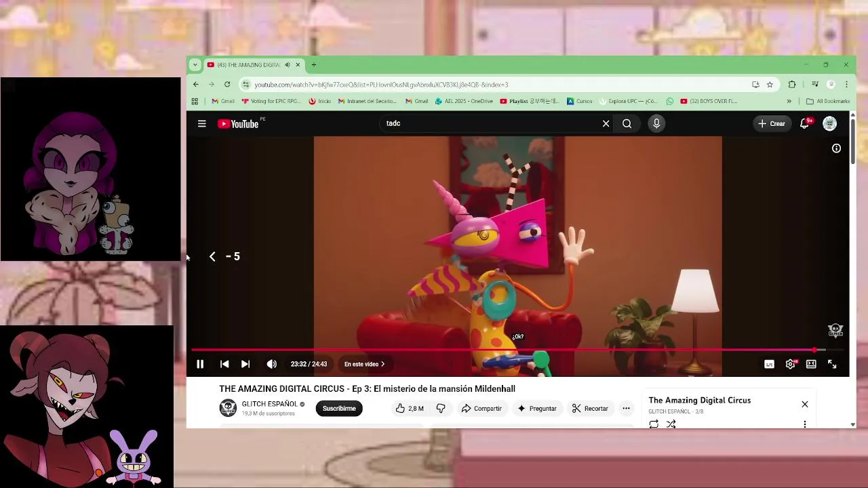Open the Preguntar button
Viewport: 868px width, 488px height.
[x=537, y=409]
